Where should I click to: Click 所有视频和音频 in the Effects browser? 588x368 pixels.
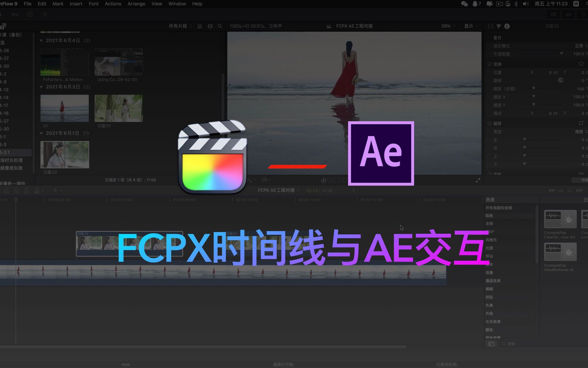click(x=499, y=208)
